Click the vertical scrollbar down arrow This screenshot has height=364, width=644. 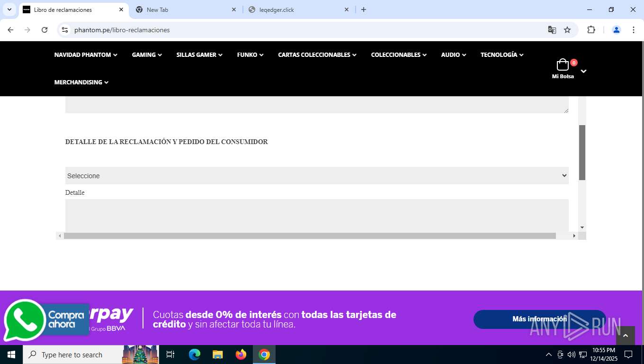click(x=582, y=227)
